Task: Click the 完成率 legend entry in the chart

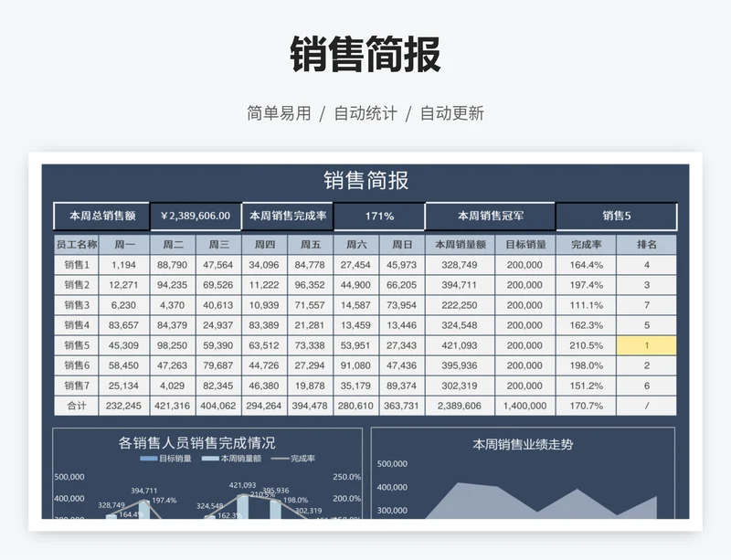Action: tap(293, 459)
